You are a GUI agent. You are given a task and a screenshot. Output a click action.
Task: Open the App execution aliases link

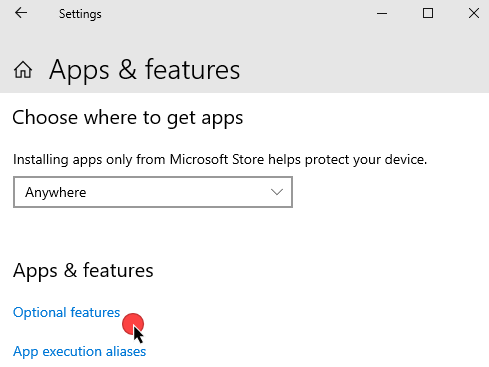click(79, 352)
